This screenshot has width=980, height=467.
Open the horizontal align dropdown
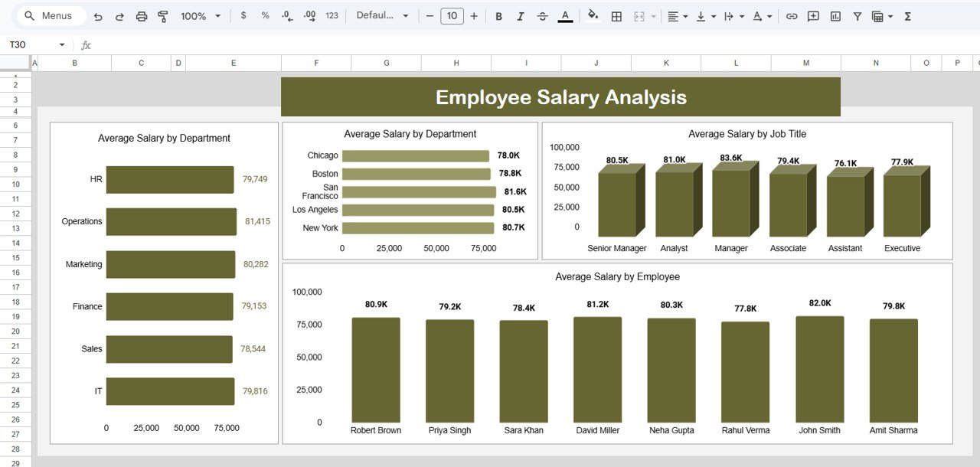click(677, 15)
